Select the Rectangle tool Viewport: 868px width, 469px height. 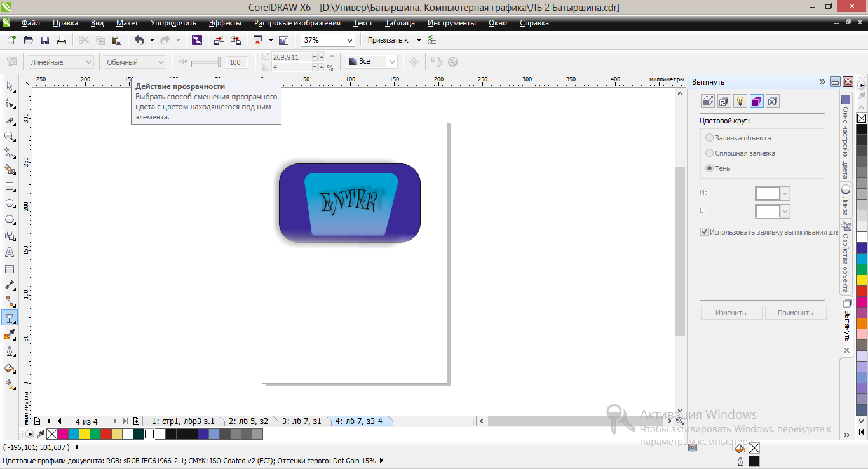click(x=10, y=186)
